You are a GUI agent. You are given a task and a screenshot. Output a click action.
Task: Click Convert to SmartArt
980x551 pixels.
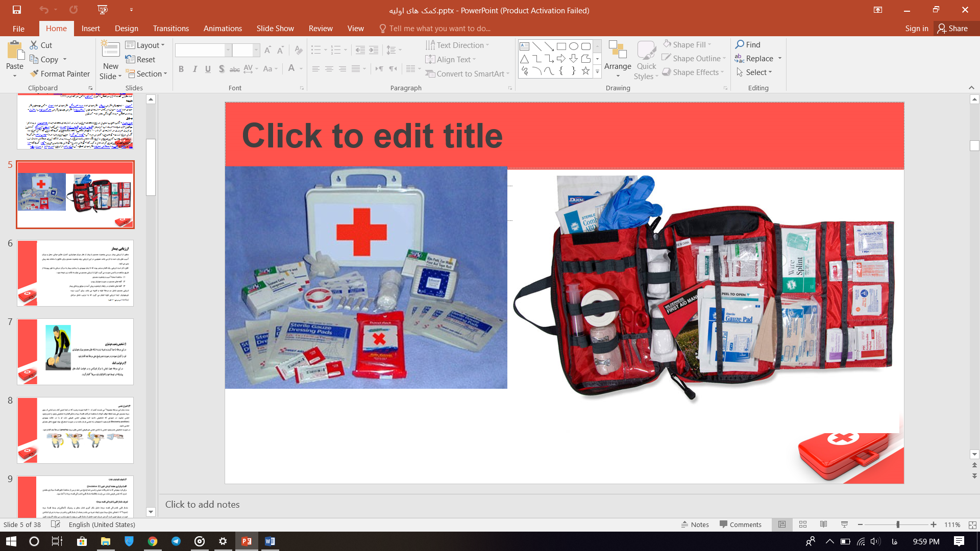click(x=467, y=73)
